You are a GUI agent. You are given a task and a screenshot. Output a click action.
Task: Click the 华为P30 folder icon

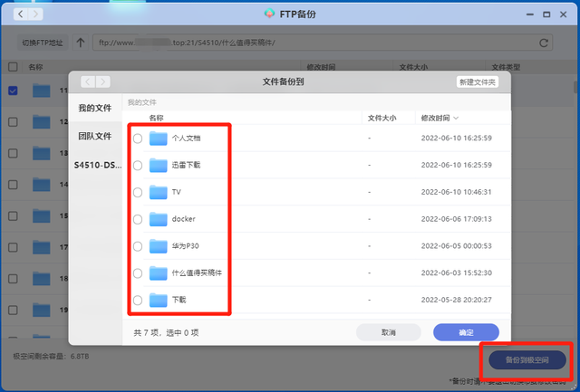(159, 246)
